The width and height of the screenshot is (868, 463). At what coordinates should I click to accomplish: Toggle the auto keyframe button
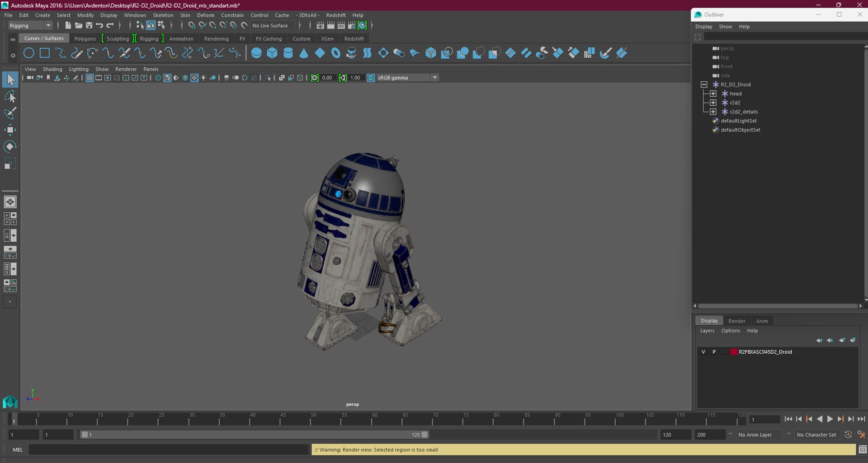[848, 435]
